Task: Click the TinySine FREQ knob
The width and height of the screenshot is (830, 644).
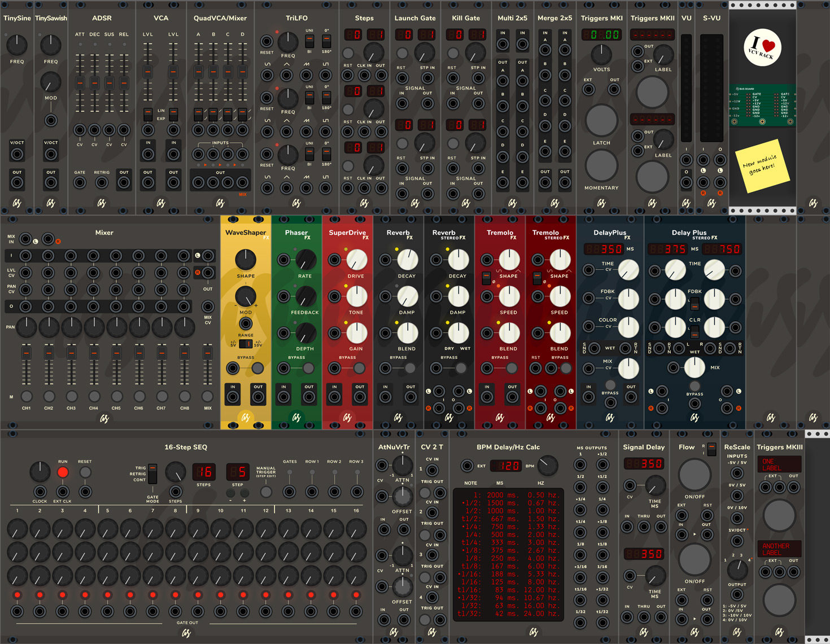Action: (x=17, y=45)
